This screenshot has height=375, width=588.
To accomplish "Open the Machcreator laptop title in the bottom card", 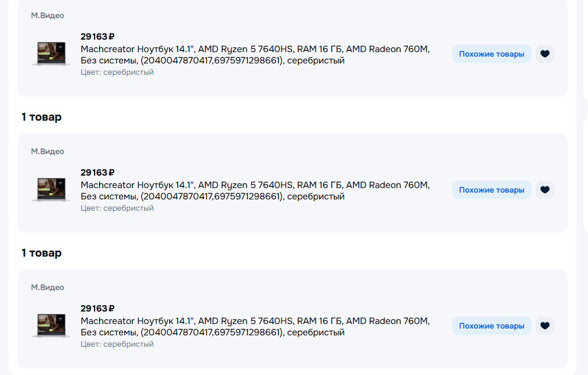I will 255,326.
